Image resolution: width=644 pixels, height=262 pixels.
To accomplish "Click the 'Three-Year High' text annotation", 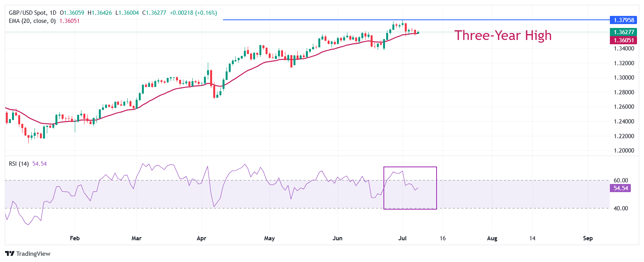I will click(x=503, y=36).
